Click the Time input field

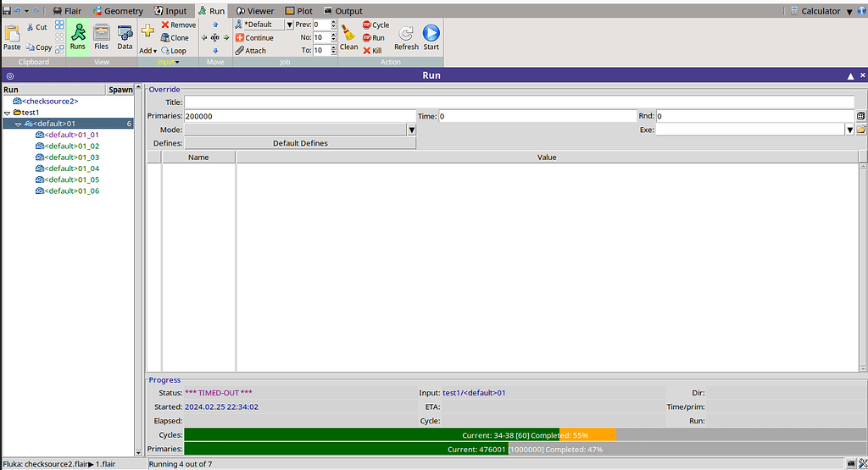click(537, 116)
